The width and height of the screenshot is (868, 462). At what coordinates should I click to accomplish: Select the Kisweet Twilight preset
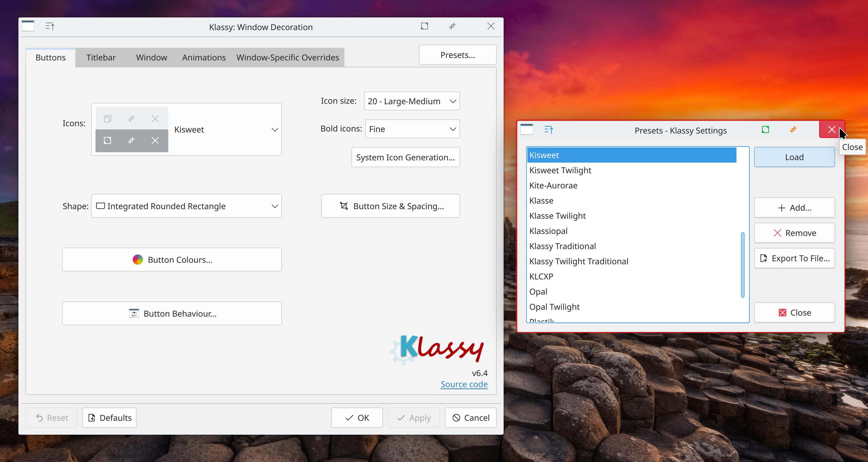pos(631,170)
